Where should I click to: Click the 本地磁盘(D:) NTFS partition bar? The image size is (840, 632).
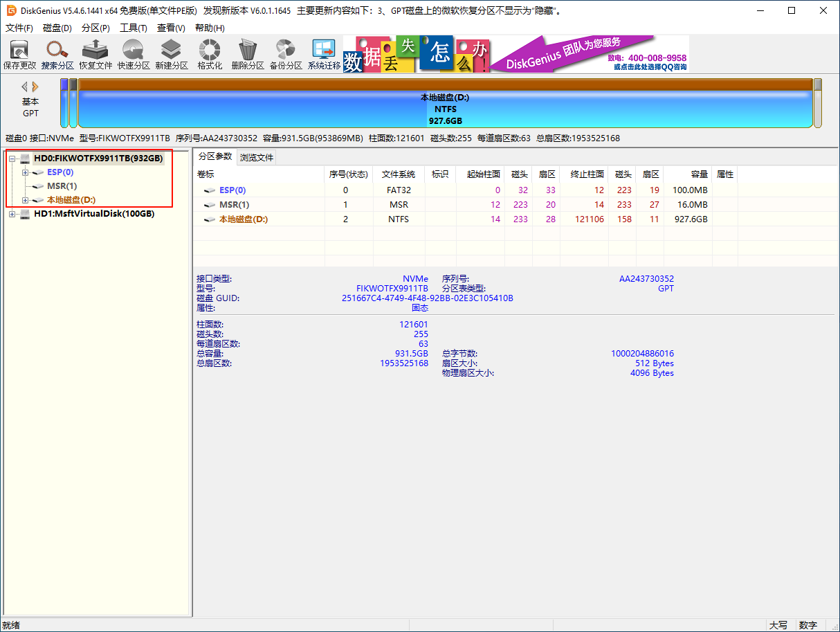tap(446, 104)
